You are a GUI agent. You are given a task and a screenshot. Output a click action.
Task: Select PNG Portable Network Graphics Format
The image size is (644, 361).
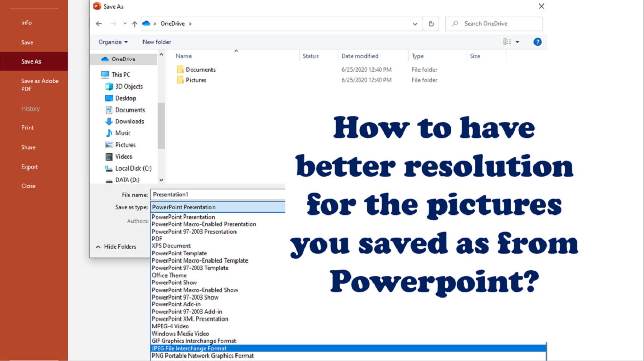(202, 356)
